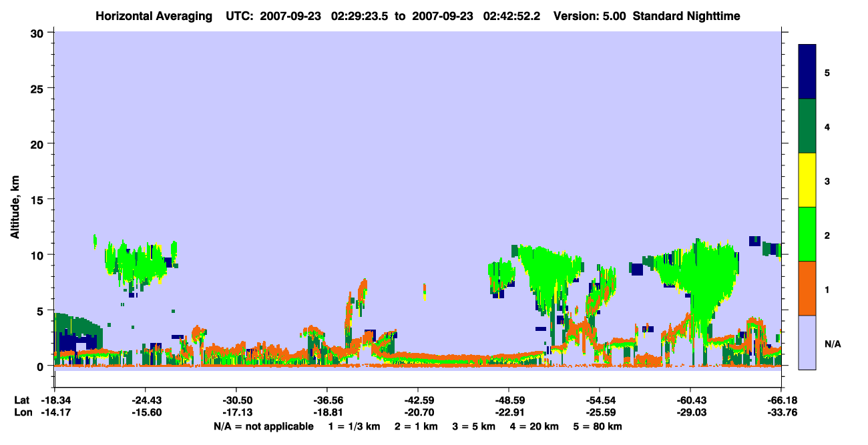Viewport: 868px width, 445px height.
Task: Click the legend text '5 = 80 km'
Action: (x=598, y=426)
